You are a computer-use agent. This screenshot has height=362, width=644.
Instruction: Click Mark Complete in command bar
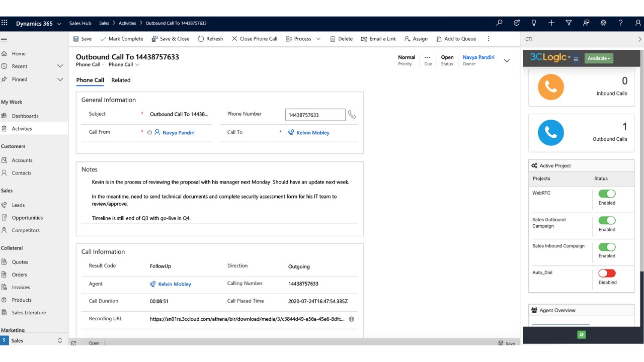coord(121,39)
